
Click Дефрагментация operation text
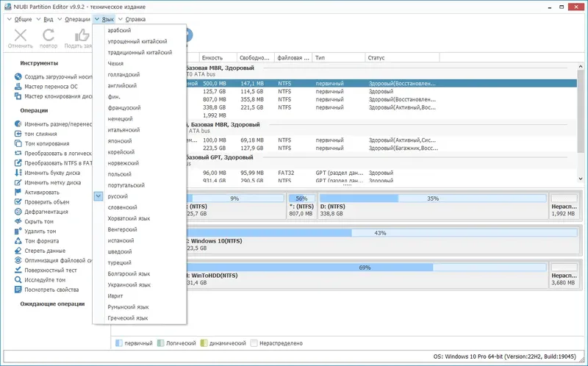coord(46,212)
